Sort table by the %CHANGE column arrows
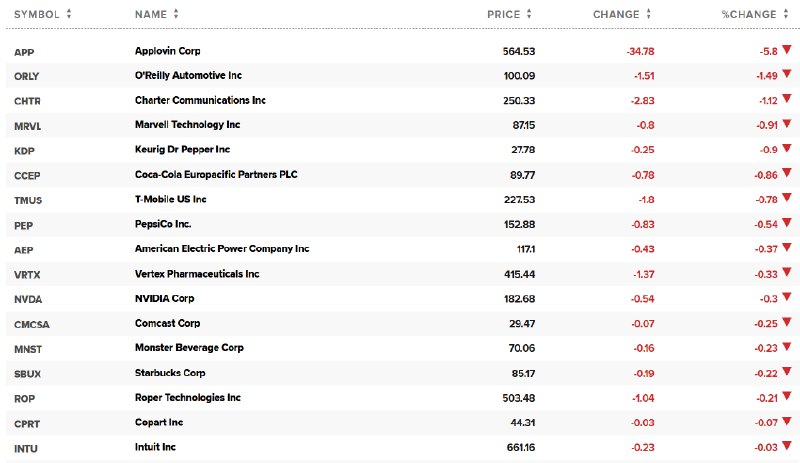This screenshot has height=463, width=800. coord(786,14)
